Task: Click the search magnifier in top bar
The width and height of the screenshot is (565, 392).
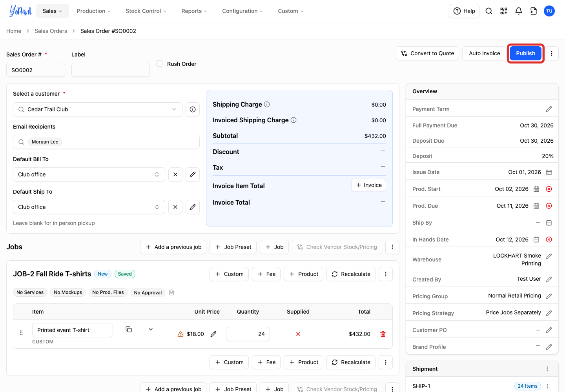Action: pyautogui.click(x=489, y=11)
